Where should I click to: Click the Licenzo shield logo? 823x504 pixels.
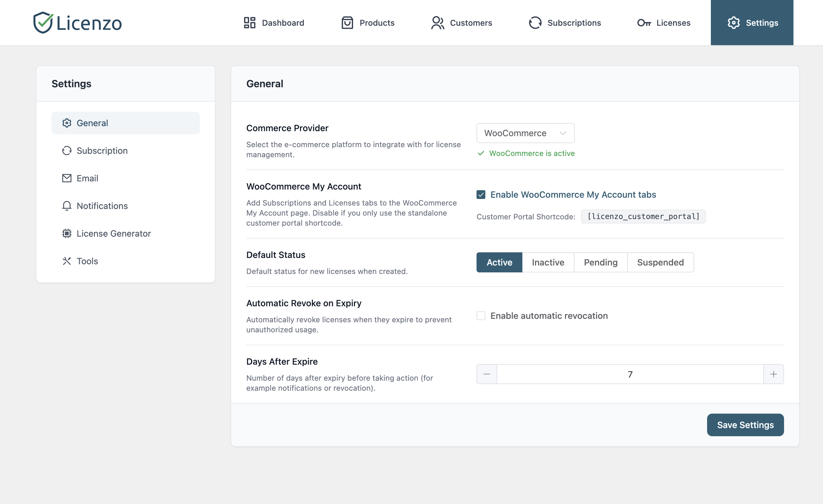[x=43, y=22]
